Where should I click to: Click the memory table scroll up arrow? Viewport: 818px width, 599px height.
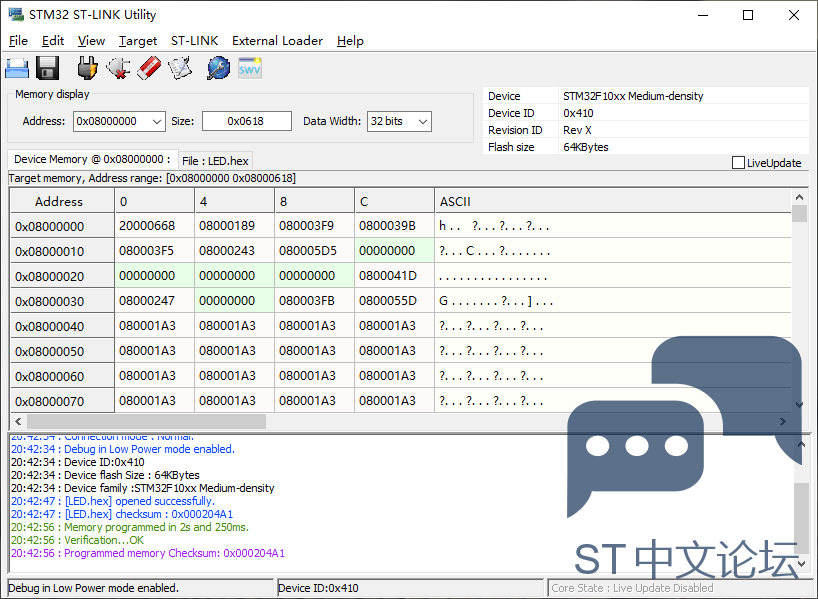(x=799, y=197)
